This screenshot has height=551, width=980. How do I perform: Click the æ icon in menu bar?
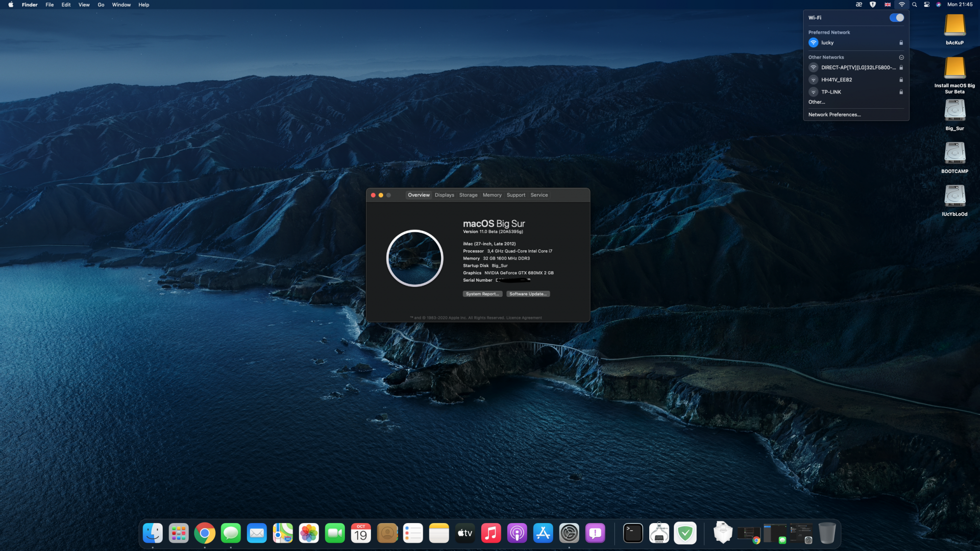click(859, 4)
